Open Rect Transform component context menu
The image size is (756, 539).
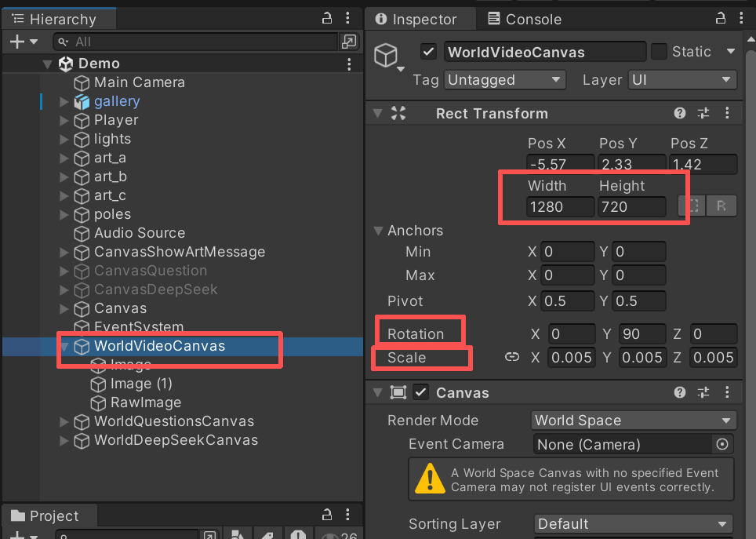pyautogui.click(x=727, y=114)
